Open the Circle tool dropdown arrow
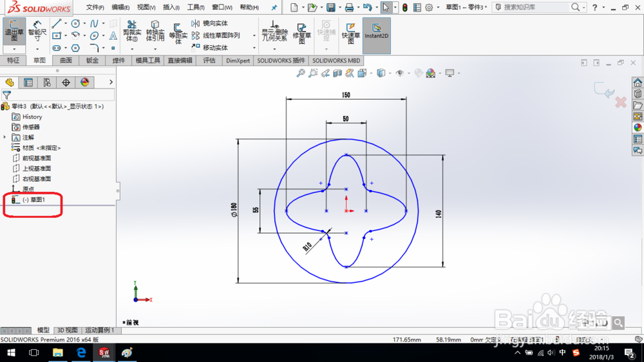The height and width of the screenshot is (362, 644). pyautogui.click(x=84, y=23)
